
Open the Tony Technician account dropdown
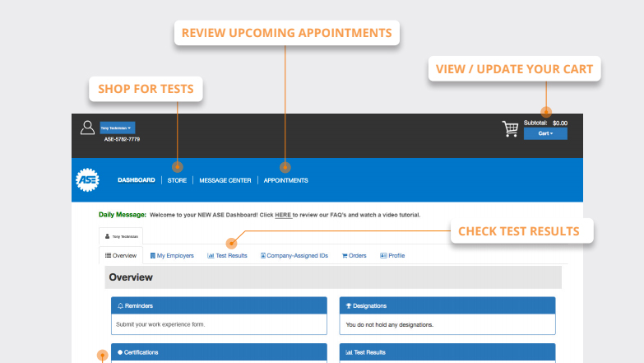pos(118,128)
